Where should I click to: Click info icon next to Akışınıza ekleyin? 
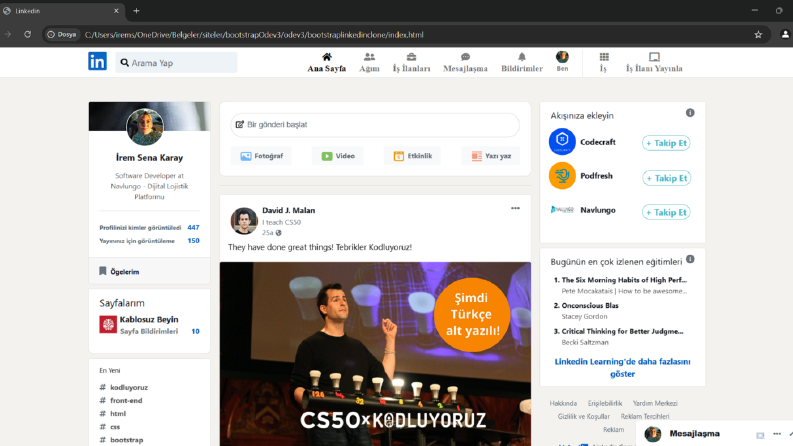coord(690,113)
